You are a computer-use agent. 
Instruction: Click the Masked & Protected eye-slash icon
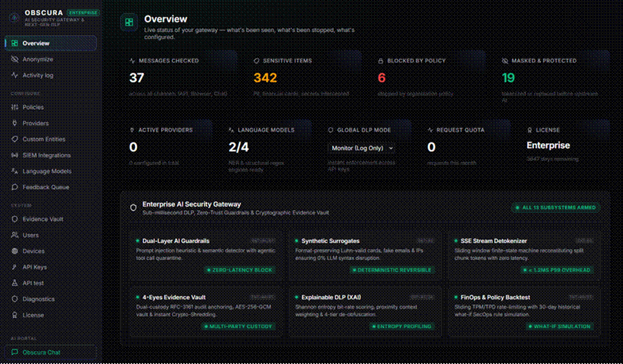[x=505, y=61]
